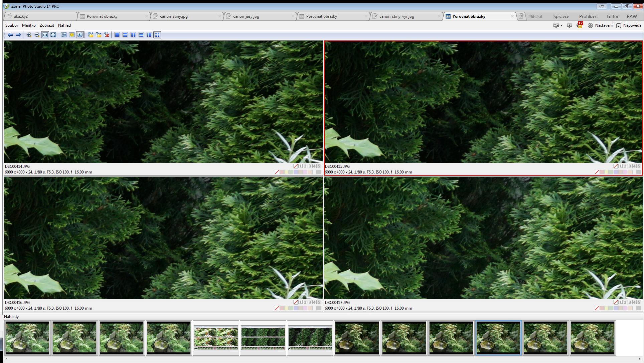Switch to the Editor module
Image resolution: width=644 pixels, height=363 pixels.
click(612, 16)
